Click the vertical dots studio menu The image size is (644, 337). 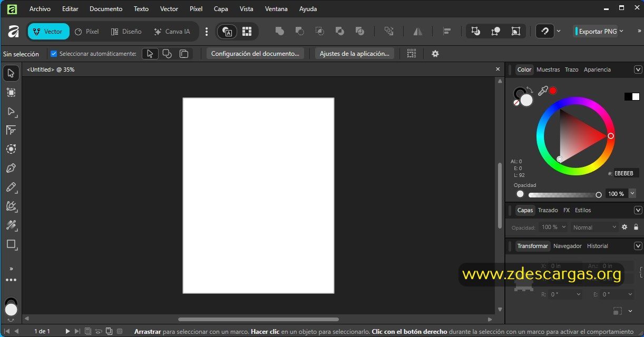(207, 32)
